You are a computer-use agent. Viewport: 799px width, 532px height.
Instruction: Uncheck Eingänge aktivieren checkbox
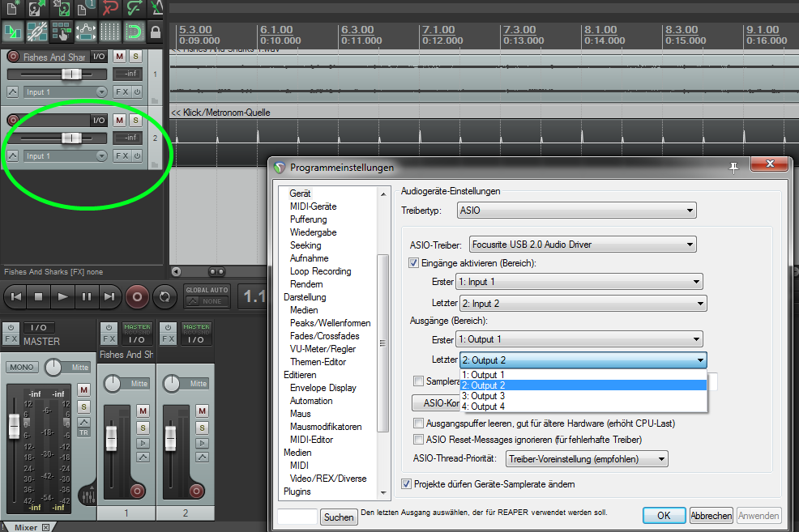click(x=416, y=262)
